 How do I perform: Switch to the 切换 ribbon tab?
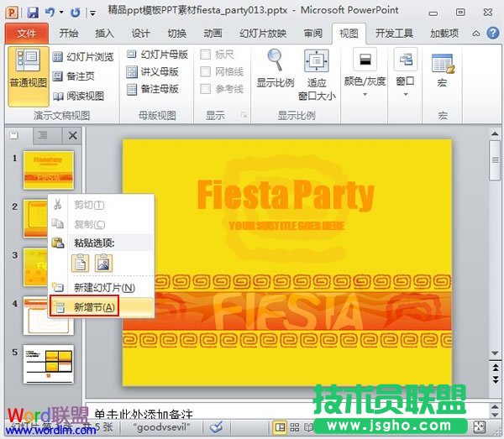pyautogui.click(x=176, y=34)
